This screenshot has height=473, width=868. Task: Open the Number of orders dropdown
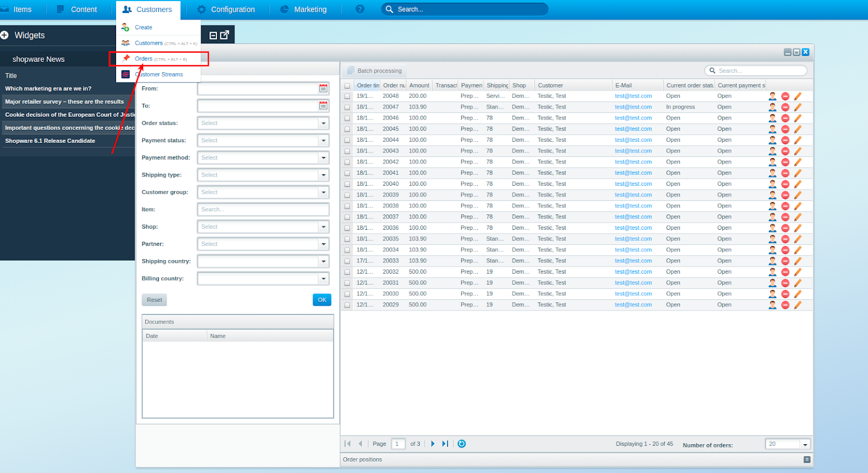pyautogui.click(x=805, y=444)
